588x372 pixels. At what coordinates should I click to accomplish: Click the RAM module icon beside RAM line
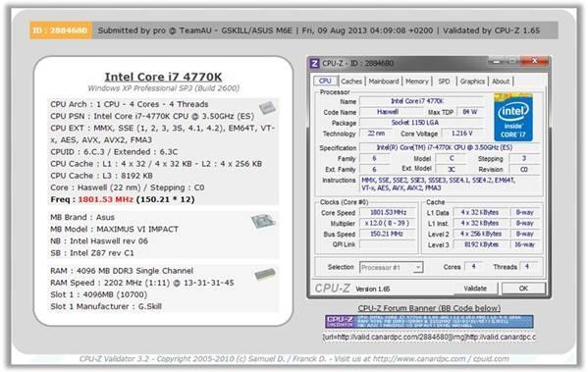coord(265,274)
